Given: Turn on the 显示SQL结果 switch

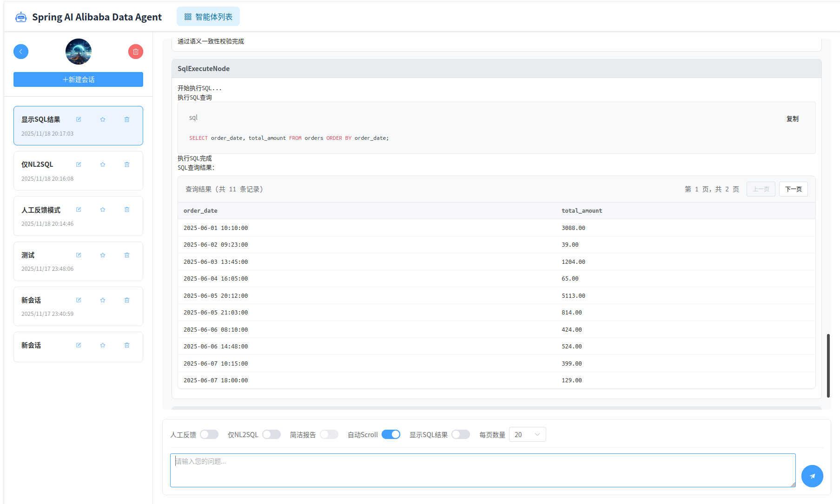Looking at the screenshot, I should coord(461,434).
